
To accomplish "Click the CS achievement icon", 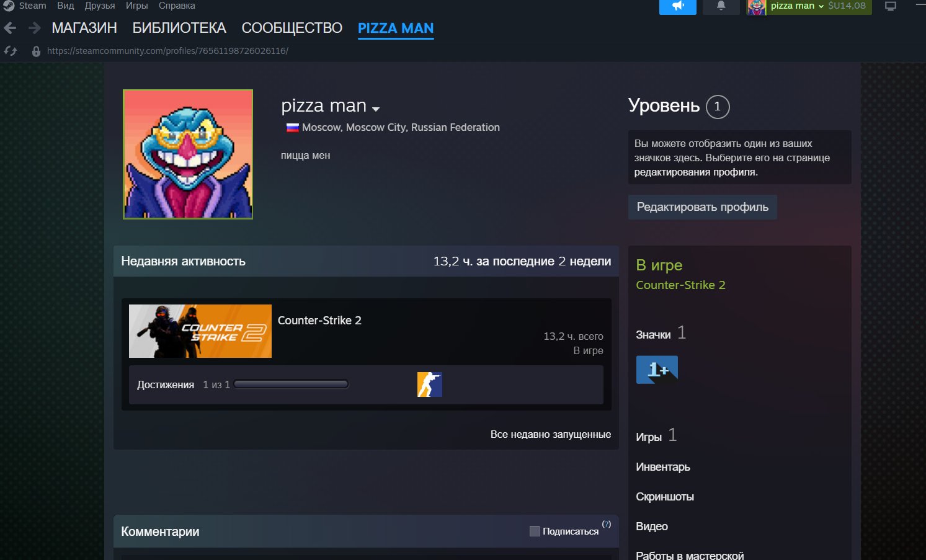I will (430, 384).
